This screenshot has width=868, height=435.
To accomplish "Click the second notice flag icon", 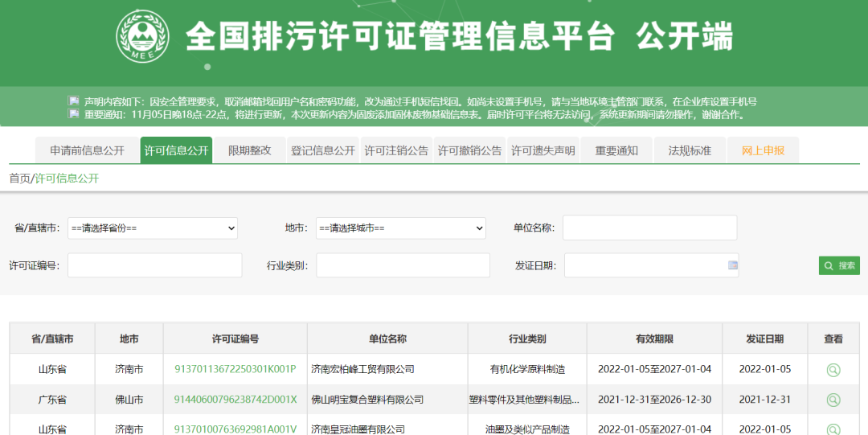I will [x=74, y=115].
